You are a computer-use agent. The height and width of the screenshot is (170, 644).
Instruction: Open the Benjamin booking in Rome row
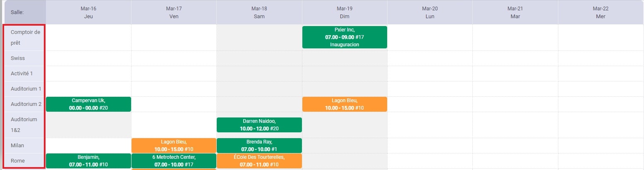(89, 161)
